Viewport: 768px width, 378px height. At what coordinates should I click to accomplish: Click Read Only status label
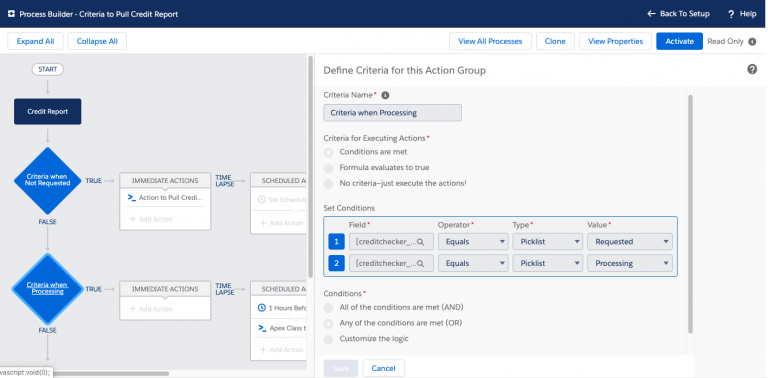coord(725,42)
